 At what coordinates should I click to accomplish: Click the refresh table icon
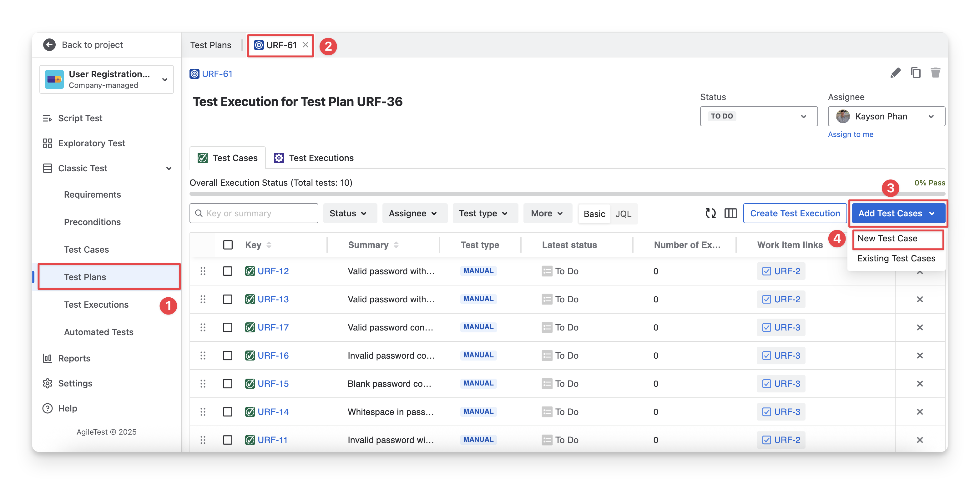710,214
